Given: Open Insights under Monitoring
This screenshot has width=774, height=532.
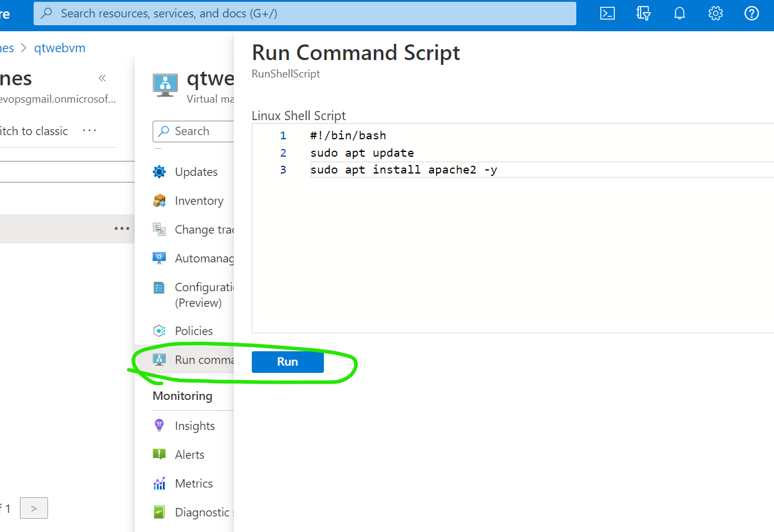Looking at the screenshot, I should tap(195, 426).
